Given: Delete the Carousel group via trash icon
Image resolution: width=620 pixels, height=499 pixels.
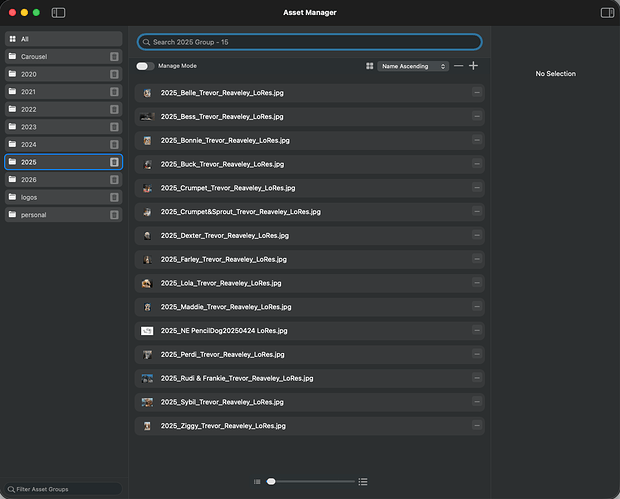Looking at the screenshot, I should (x=114, y=57).
